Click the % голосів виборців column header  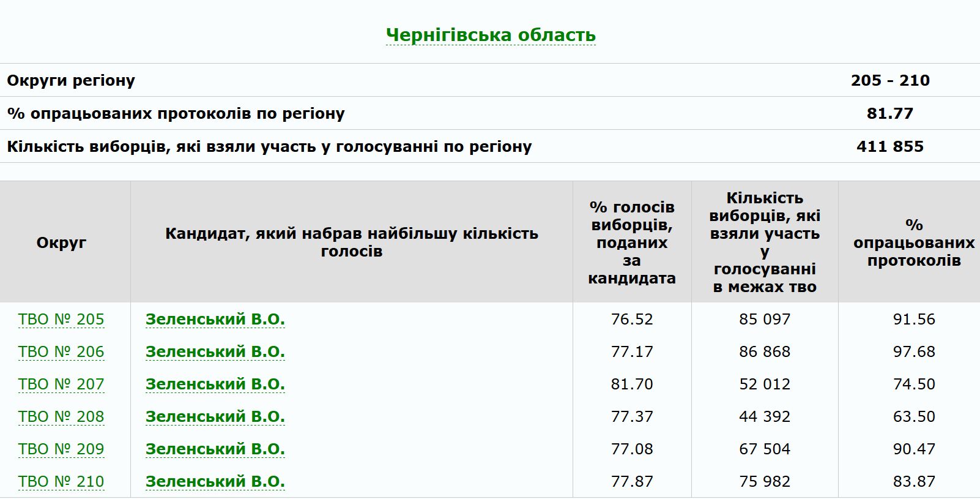click(x=631, y=242)
